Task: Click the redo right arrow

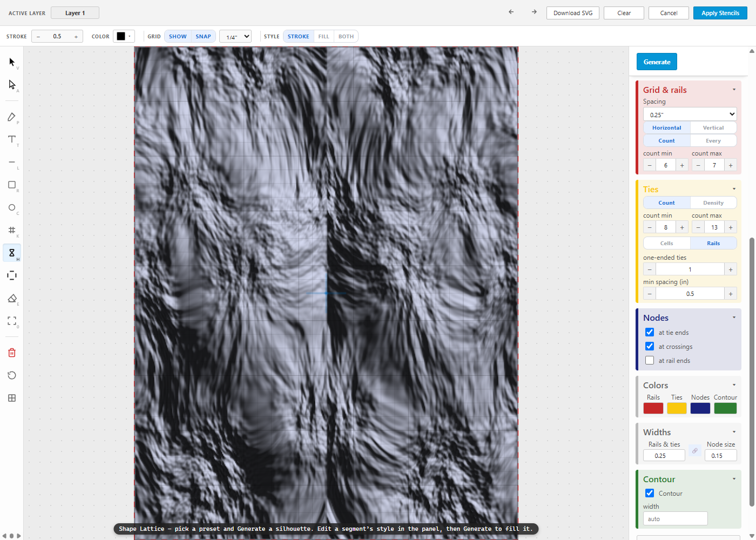Action: coord(534,12)
